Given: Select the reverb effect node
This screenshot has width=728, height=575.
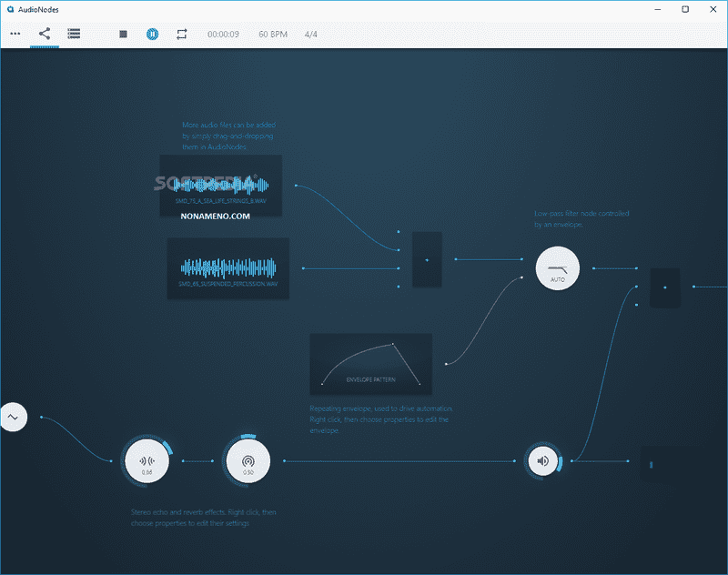Looking at the screenshot, I should [x=248, y=461].
